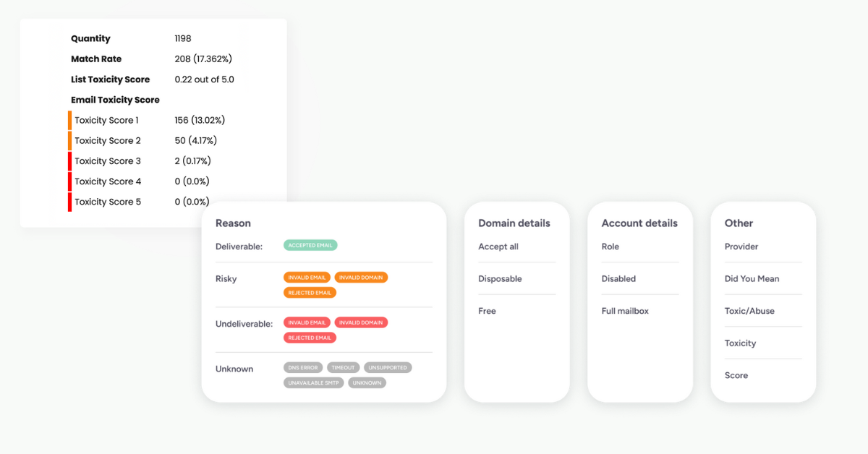Image resolution: width=868 pixels, height=454 pixels.
Task: Select Role under Account details
Action: 610,247
